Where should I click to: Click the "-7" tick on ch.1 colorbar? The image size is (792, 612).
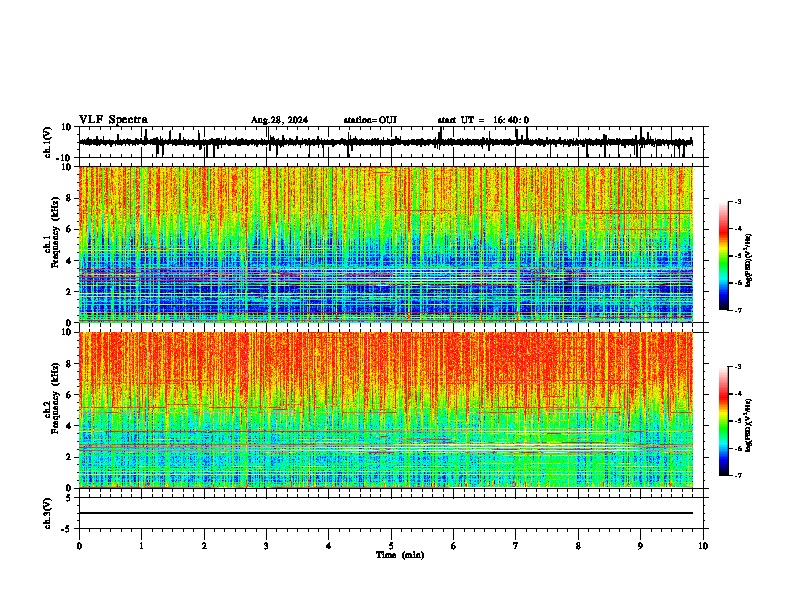click(738, 310)
